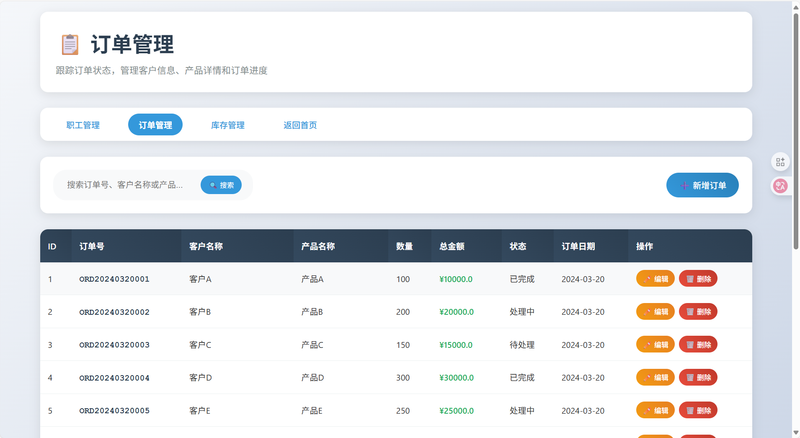Image resolution: width=800 pixels, height=438 pixels.
Task: Click the ¥15000.0 amount
Action: pos(456,345)
